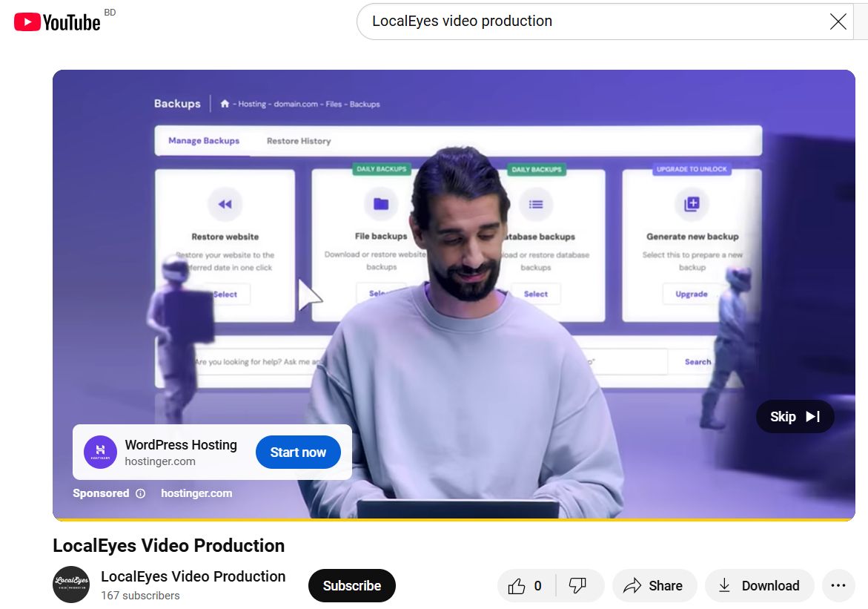The image size is (868, 609).
Task: Open the LocalEyes Video Production channel name
Action: click(193, 576)
